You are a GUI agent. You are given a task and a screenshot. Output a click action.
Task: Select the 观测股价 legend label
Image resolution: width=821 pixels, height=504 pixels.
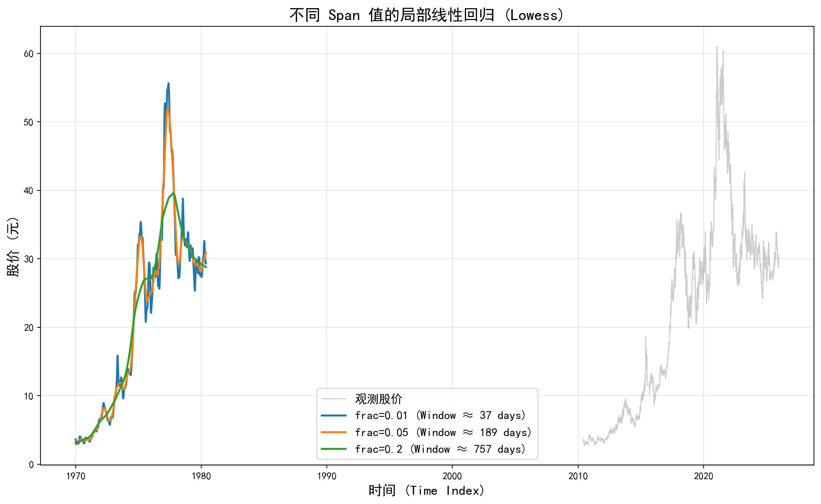point(378,399)
